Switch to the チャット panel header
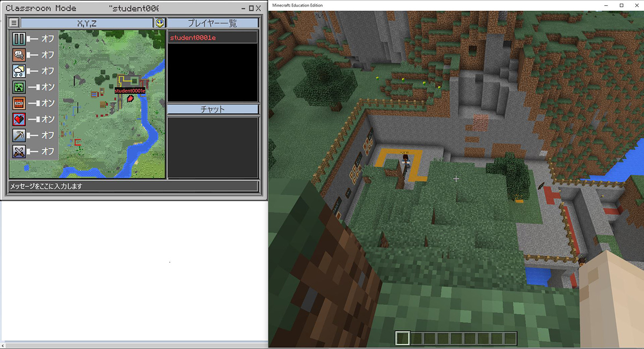 click(x=213, y=109)
